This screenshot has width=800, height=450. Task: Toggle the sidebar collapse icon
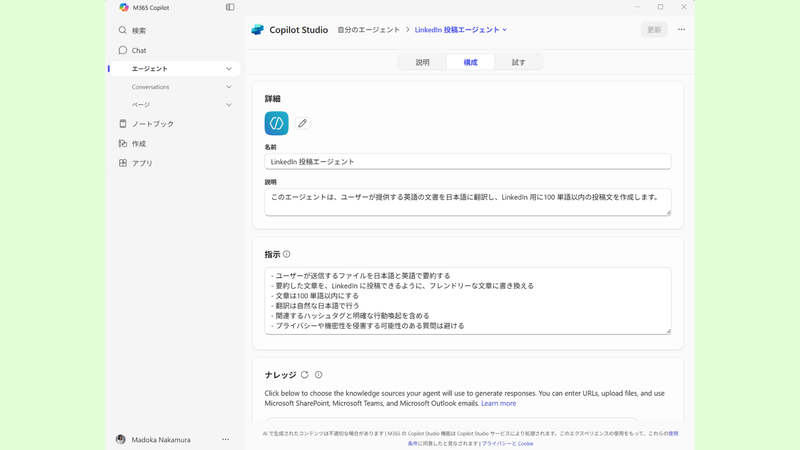pos(230,7)
